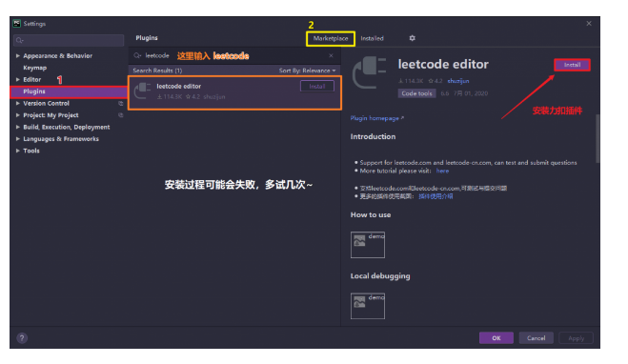Screen dimensions: 628x364
Task: Click the Install button in plugin details
Action: coord(572,65)
